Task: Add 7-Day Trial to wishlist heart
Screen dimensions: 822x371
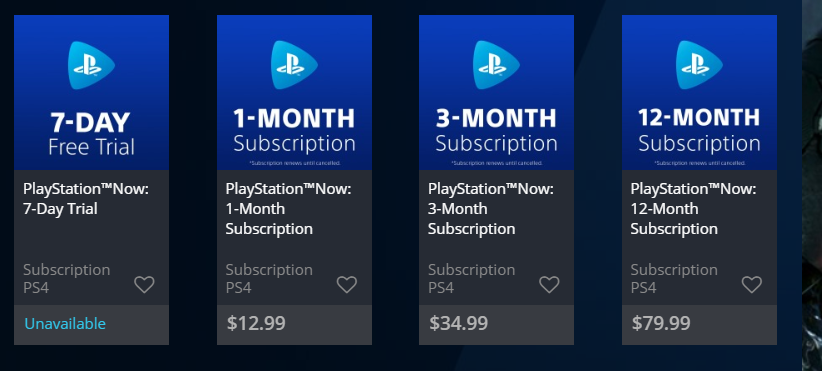Action: pos(144,285)
